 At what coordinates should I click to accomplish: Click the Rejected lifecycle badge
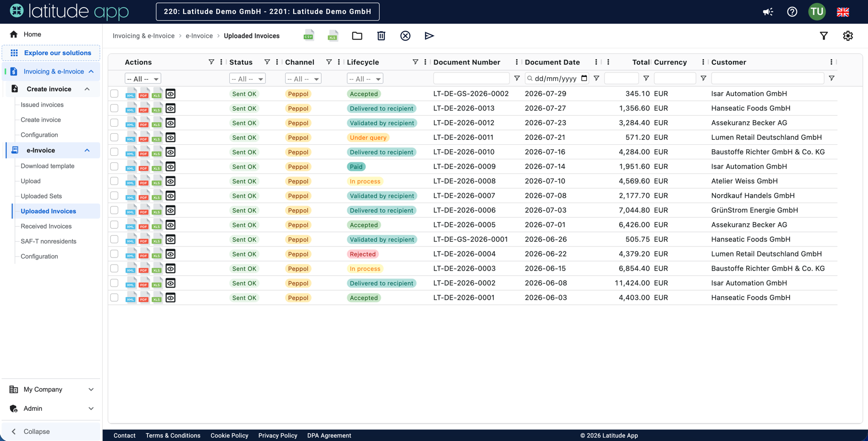tap(363, 254)
